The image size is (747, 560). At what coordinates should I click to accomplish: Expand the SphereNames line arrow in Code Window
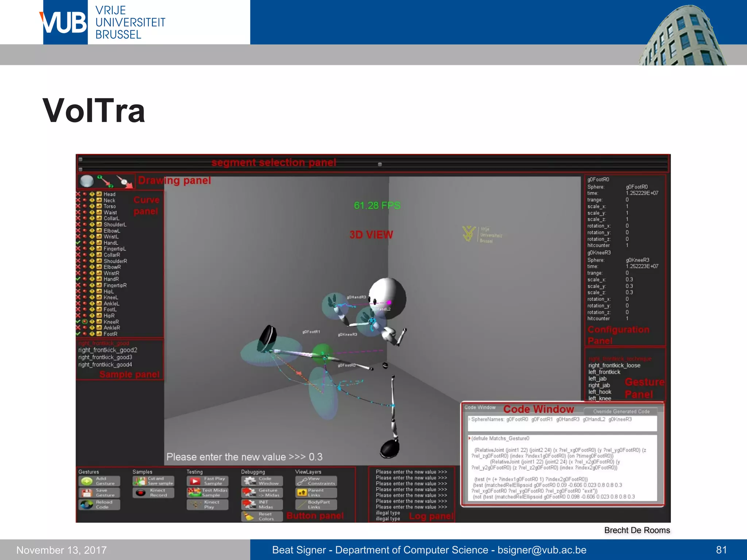[469, 419]
